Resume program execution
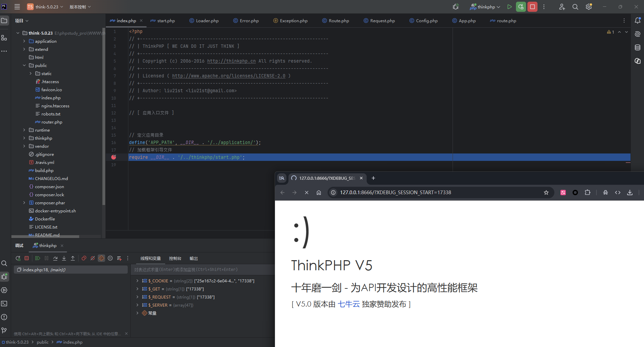 tap(38, 258)
